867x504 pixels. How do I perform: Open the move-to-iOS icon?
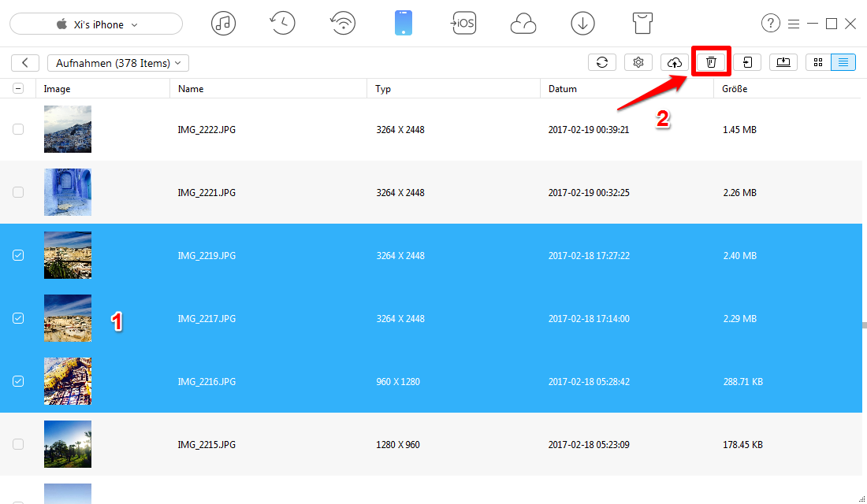[463, 23]
